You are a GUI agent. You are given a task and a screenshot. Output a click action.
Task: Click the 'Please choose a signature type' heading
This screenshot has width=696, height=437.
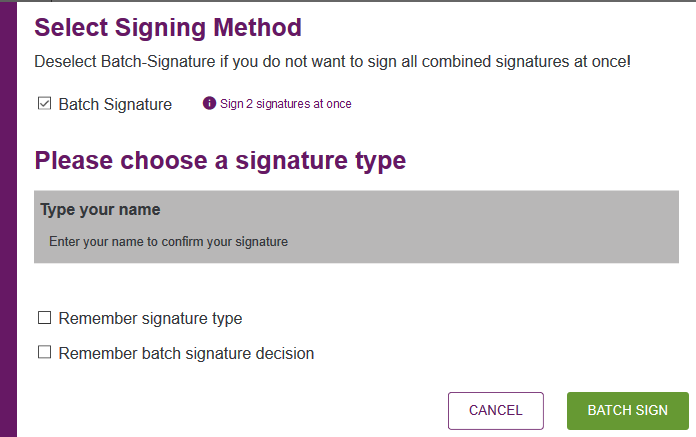220,161
